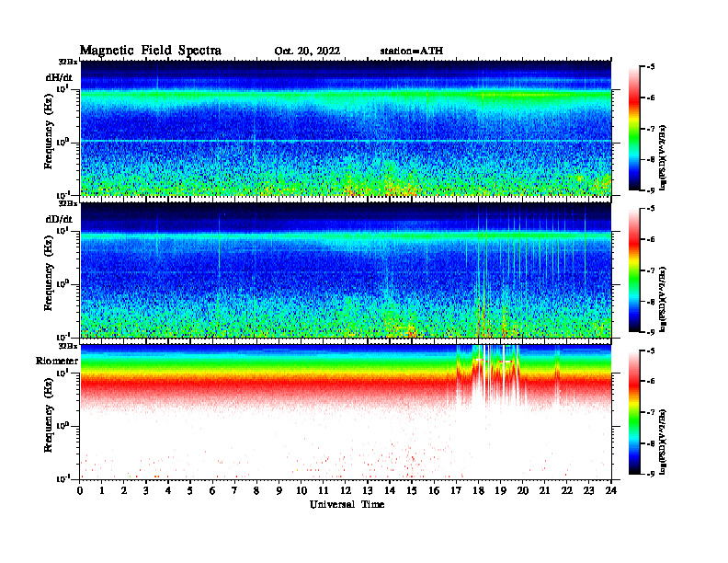This screenshot has width=728, height=563.
Task: Click the date "Oct. 20, 2022"
Action: point(307,52)
